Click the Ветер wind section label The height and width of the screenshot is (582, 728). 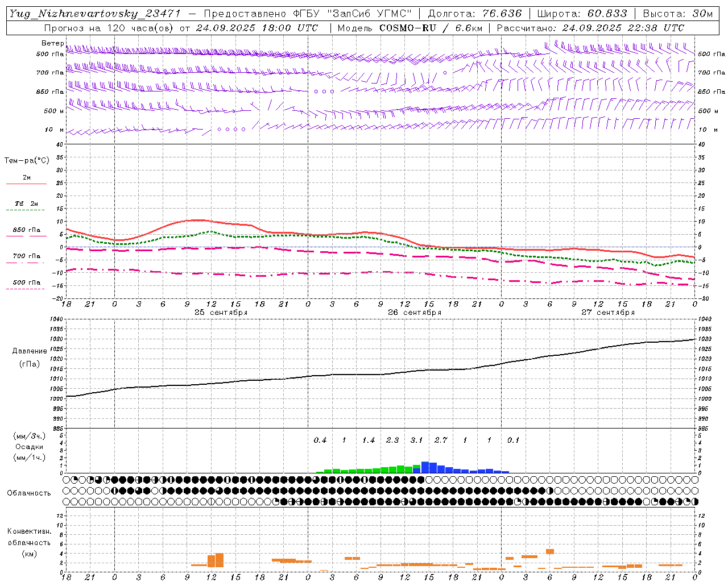(x=53, y=43)
